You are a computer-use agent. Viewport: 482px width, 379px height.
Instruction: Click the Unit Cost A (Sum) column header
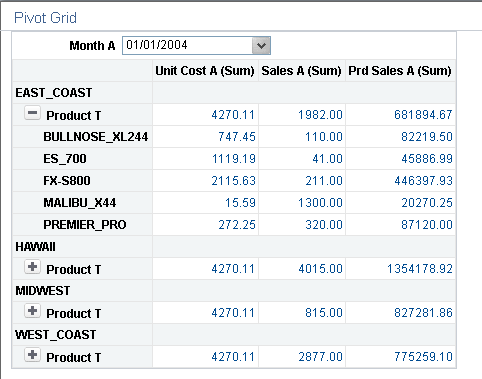(x=205, y=71)
